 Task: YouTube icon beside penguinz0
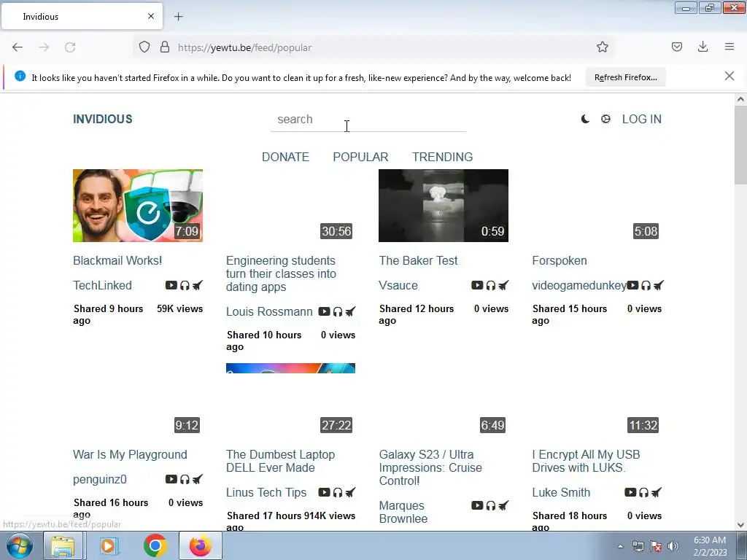[x=171, y=479]
